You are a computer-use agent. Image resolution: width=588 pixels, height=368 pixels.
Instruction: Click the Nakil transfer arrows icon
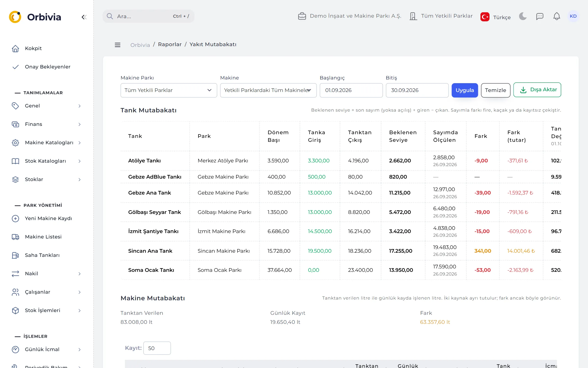tap(15, 274)
